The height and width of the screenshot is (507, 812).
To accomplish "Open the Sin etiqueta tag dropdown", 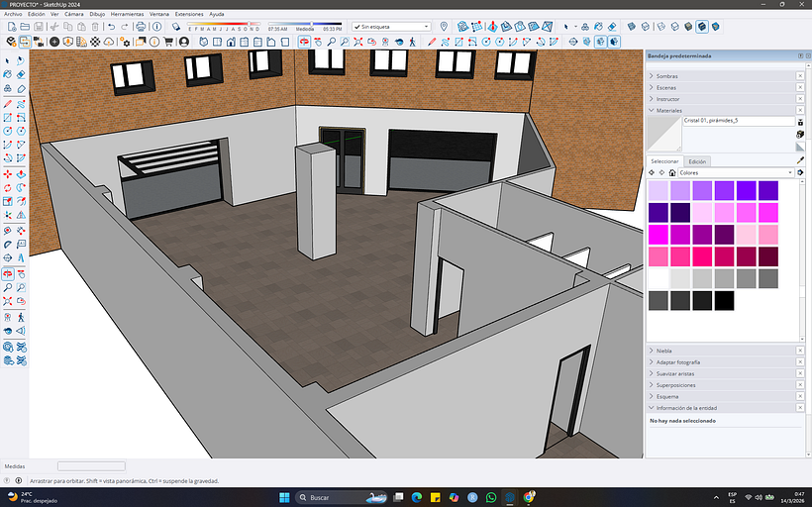I will coord(391,27).
